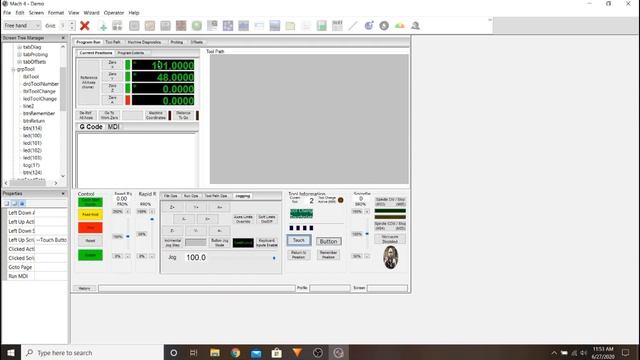Screen dimensions: 640x360
Task: Select the MDI tab
Action: pyautogui.click(x=113, y=127)
